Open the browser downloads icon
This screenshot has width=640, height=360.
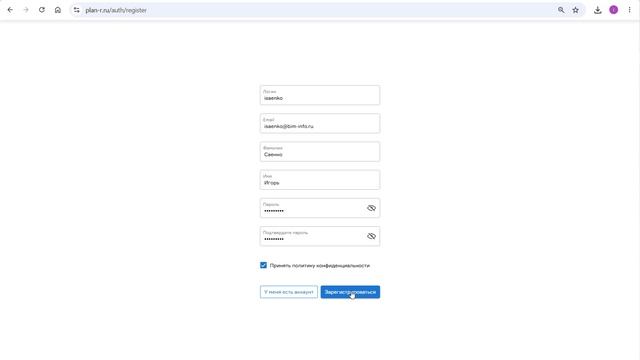coord(598,10)
